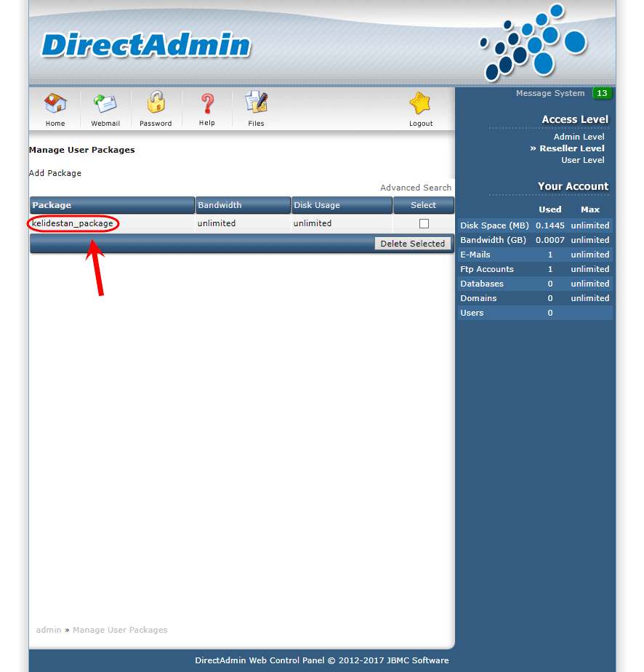Image resolution: width=644 pixels, height=672 pixels.
Task: Click the Users row label
Action: (x=472, y=313)
